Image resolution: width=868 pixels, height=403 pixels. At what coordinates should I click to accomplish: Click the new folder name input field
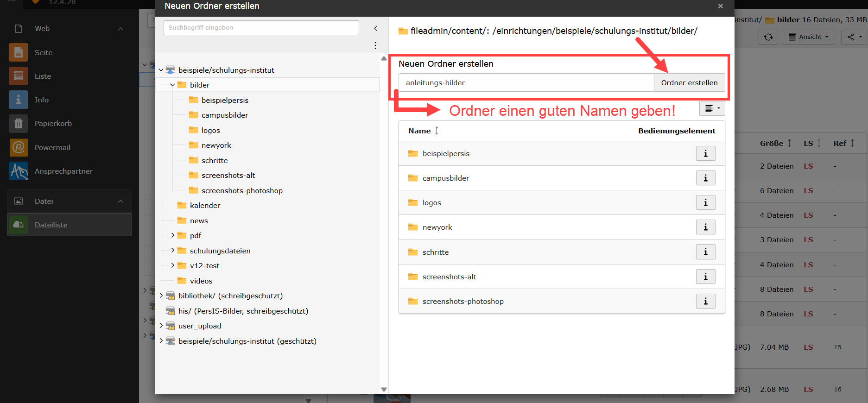pos(526,83)
